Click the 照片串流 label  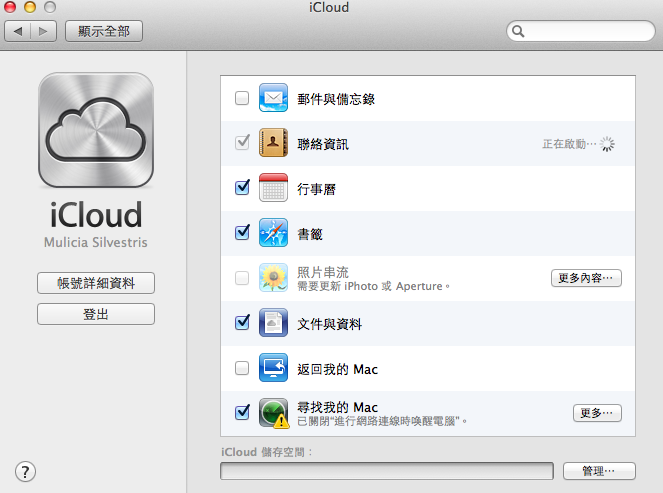[323, 272]
